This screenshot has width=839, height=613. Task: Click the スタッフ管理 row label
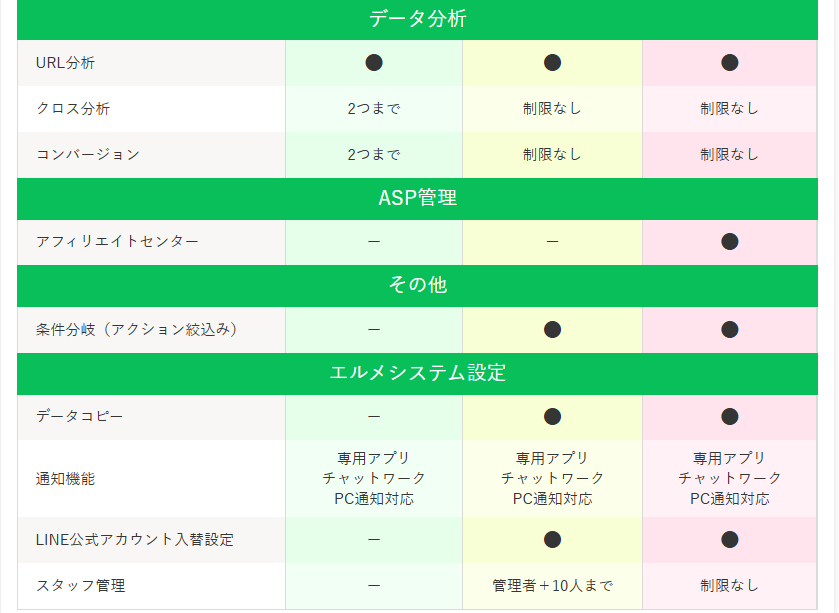[x=80, y=586]
